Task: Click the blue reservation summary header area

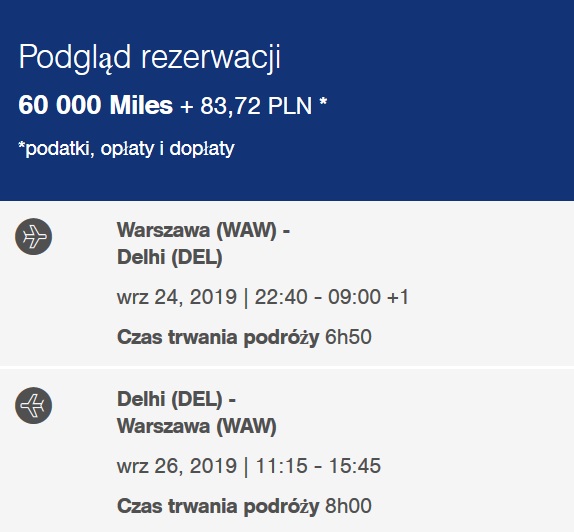Action: 287,100
